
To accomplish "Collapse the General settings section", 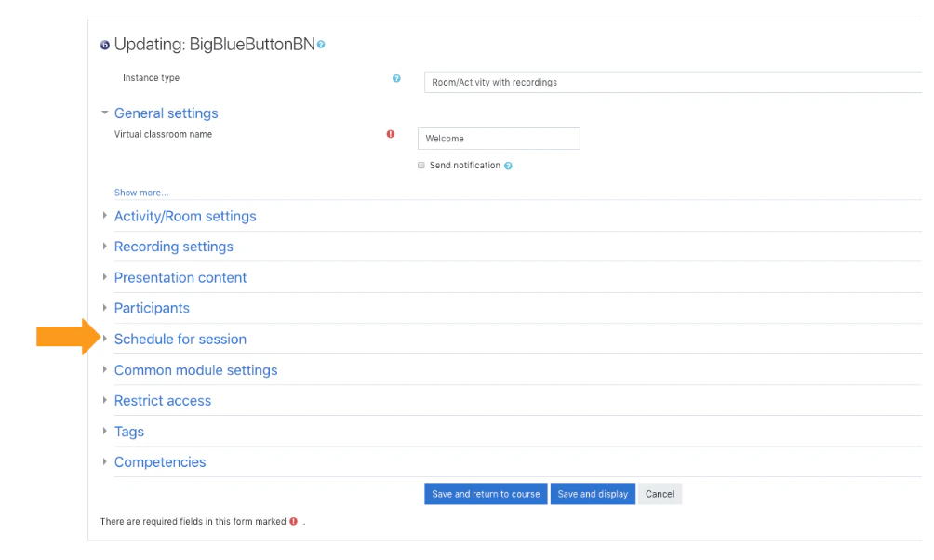I will [x=166, y=113].
